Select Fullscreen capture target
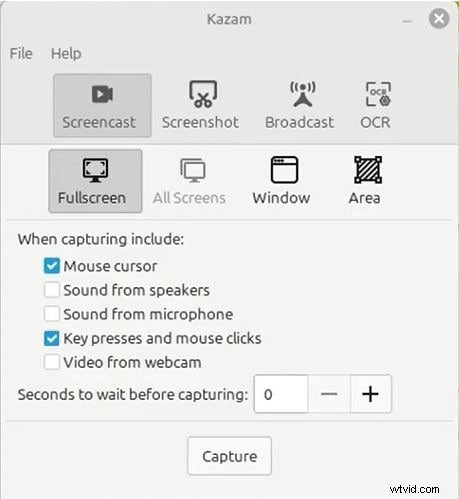Image resolution: width=459 pixels, height=499 pixels. coord(95,181)
